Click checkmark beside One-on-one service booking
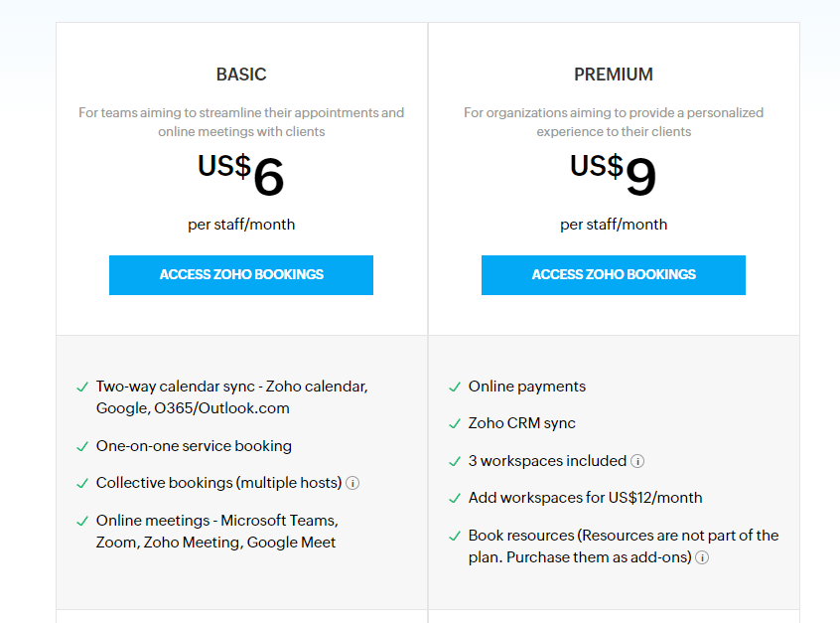This screenshot has height=623, width=840. (82, 446)
